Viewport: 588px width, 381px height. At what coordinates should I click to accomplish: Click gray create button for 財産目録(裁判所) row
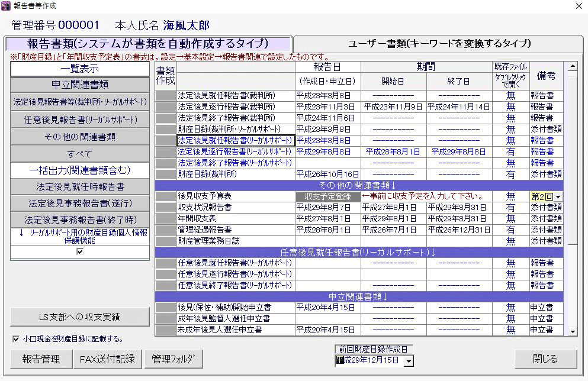[x=166, y=175]
